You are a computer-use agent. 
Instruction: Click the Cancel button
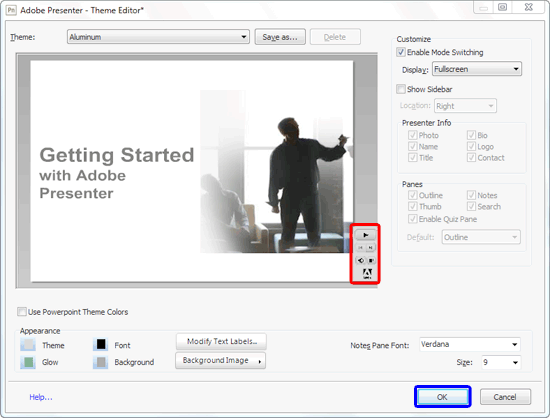505,397
